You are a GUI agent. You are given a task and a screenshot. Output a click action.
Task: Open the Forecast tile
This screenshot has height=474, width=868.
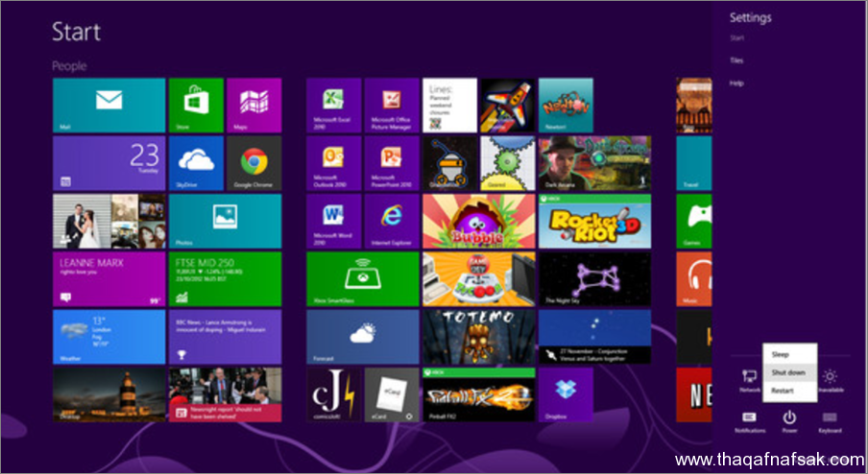(363, 337)
